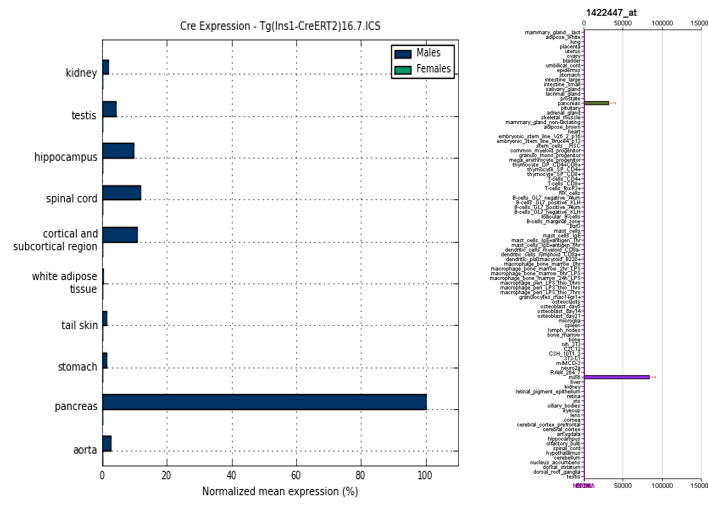Click the 'stomach' y-axis label in Cre chart

tap(78, 367)
